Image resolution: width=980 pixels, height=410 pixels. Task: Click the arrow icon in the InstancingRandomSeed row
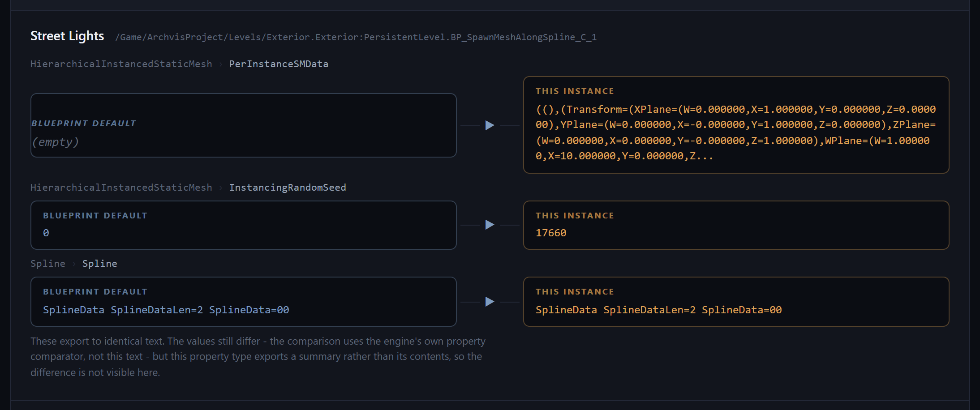click(x=490, y=225)
